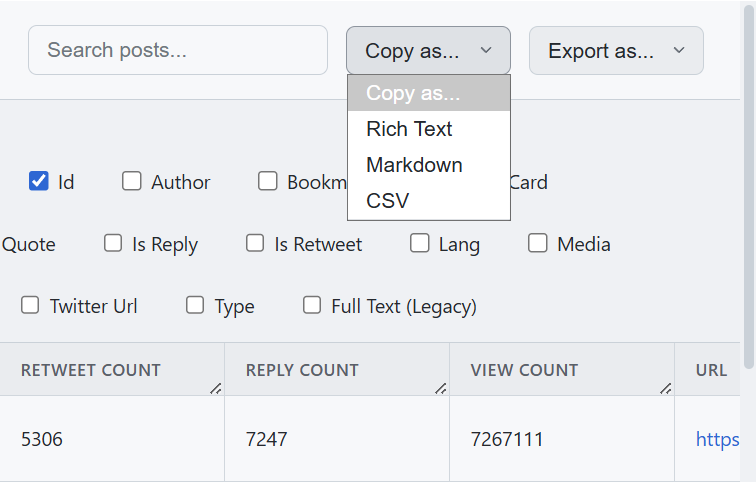Click the Search posts input field
The image size is (756, 482).
[178, 50]
